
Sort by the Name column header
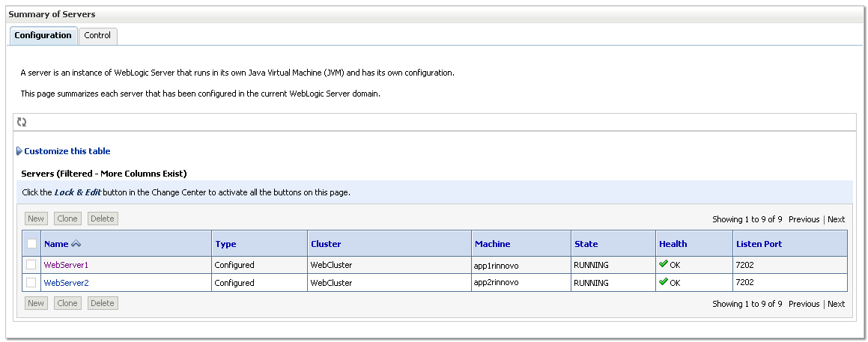pos(56,244)
